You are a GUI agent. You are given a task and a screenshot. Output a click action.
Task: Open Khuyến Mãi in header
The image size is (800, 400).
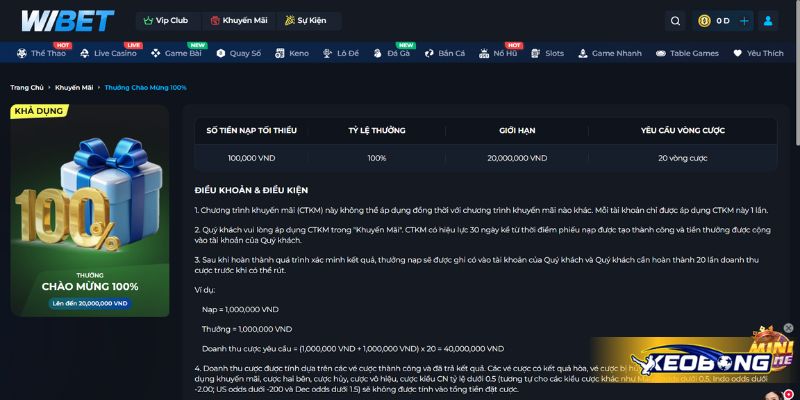coord(239,21)
